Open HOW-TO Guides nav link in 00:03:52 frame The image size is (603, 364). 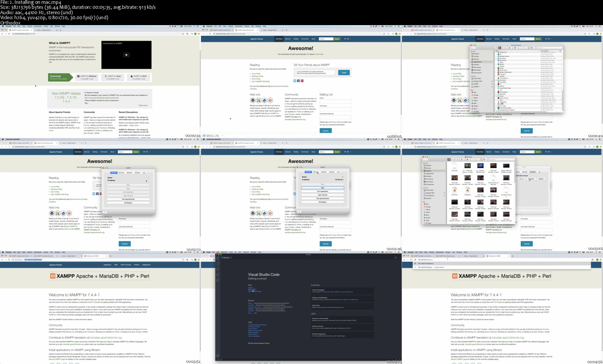pos(126,265)
